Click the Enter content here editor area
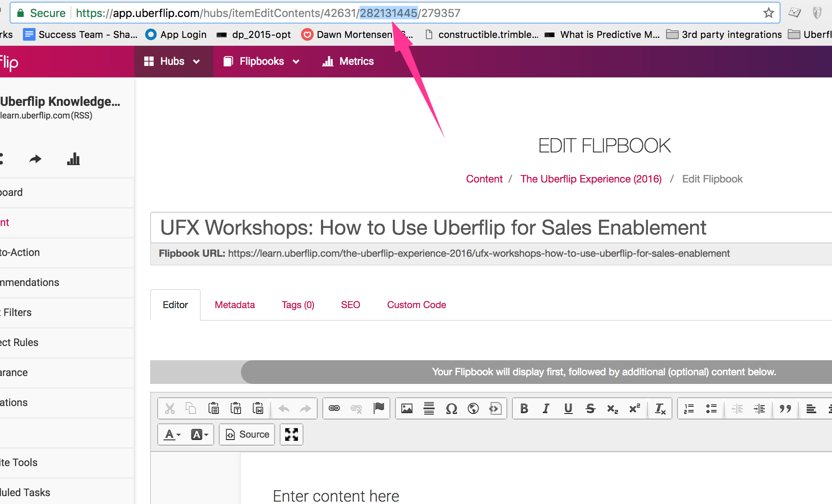 (x=336, y=496)
